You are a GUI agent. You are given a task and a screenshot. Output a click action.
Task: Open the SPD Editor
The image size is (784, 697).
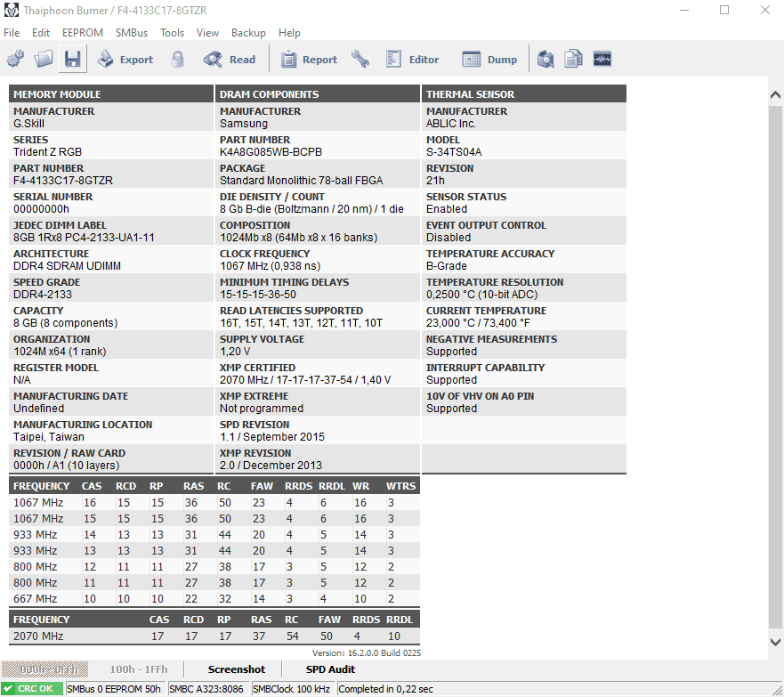tap(413, 59)
